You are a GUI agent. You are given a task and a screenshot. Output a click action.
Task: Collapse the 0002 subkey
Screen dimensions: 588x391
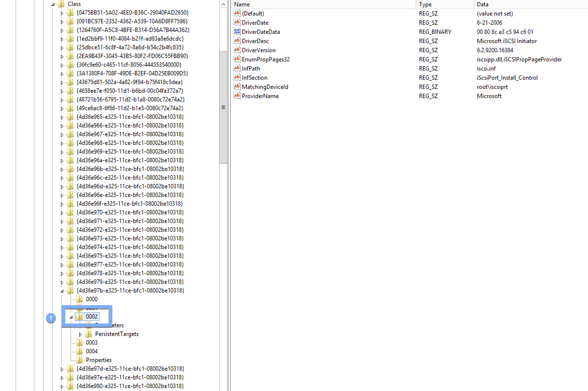(x=71, y=317)
